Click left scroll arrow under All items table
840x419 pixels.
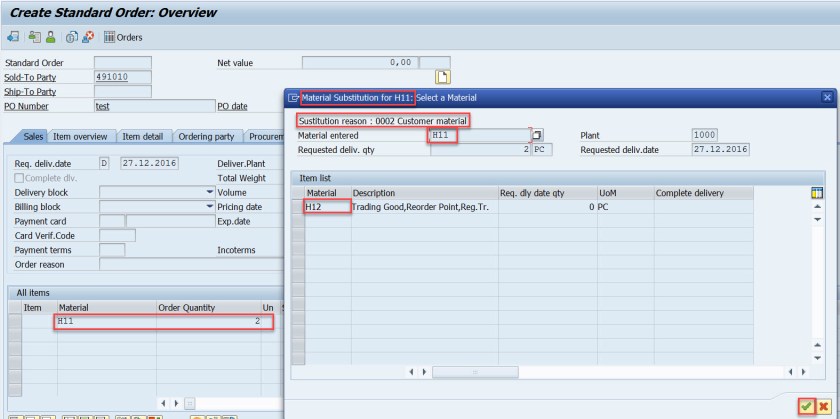click(163, 403)
